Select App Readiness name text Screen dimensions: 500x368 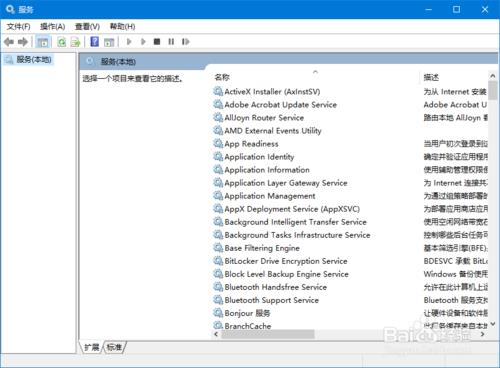(x=251, y=144)
